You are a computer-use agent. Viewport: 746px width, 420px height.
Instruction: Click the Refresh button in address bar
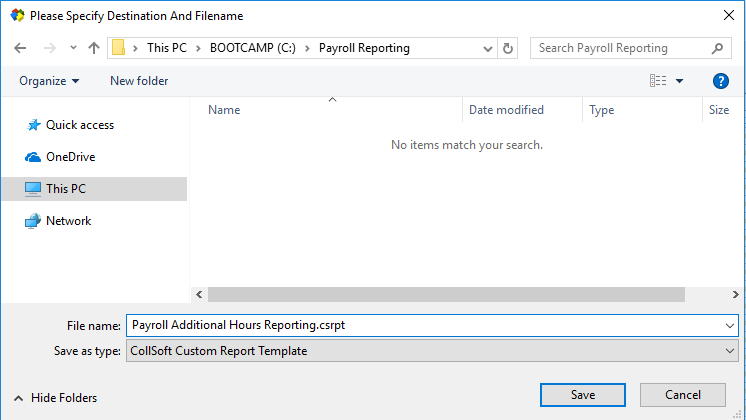pos(508,48)
